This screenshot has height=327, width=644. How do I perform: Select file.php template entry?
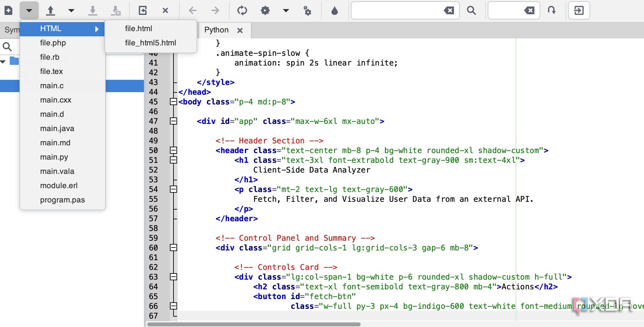[x=62, y=43]
